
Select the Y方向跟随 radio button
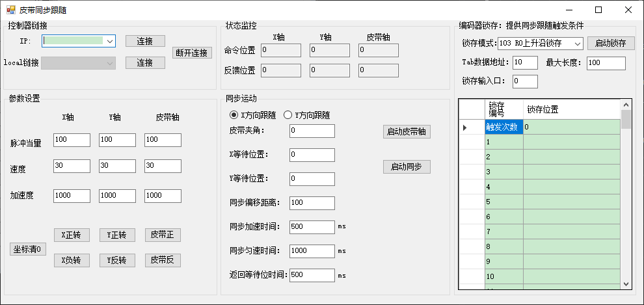tap(288, 115)
